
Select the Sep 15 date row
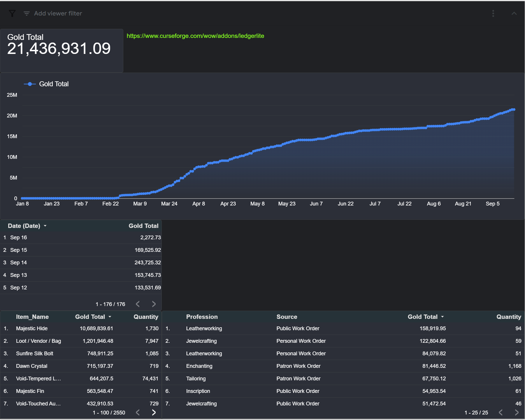[x=81, y=250]
